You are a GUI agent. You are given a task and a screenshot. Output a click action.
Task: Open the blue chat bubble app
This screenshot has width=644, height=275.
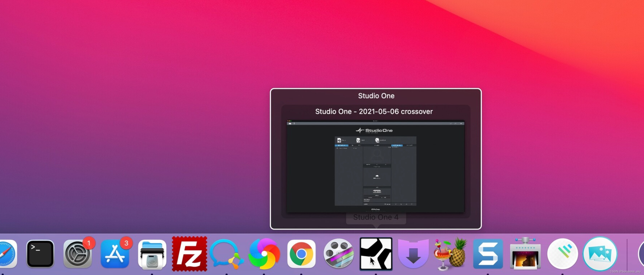(x=227, y=254)
